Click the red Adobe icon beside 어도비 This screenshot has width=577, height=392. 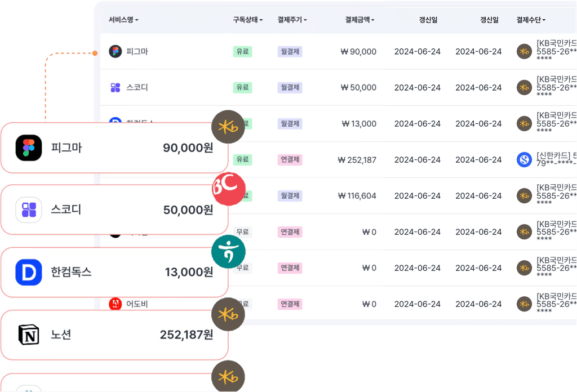click(x=115, y=304)
